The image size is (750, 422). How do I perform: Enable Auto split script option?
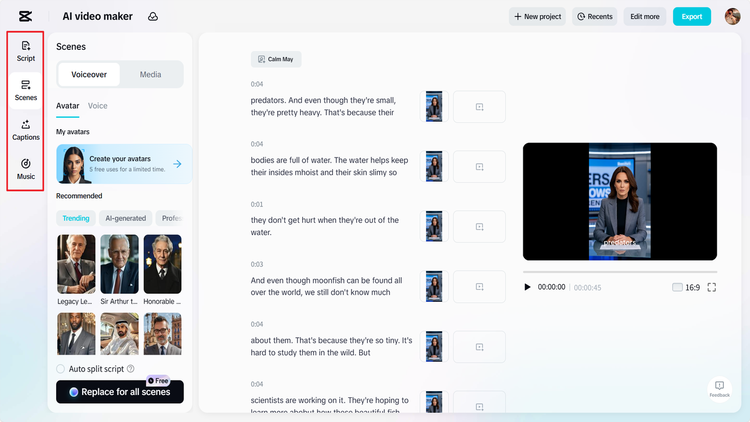coord(61,369)
